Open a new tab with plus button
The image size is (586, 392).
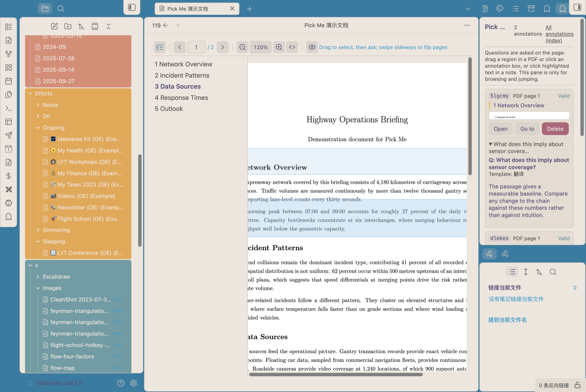point(249,9)
